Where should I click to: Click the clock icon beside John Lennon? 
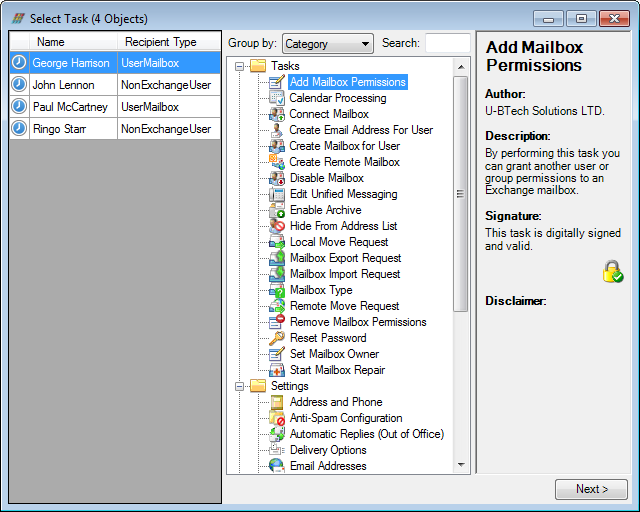click(19, 85)
